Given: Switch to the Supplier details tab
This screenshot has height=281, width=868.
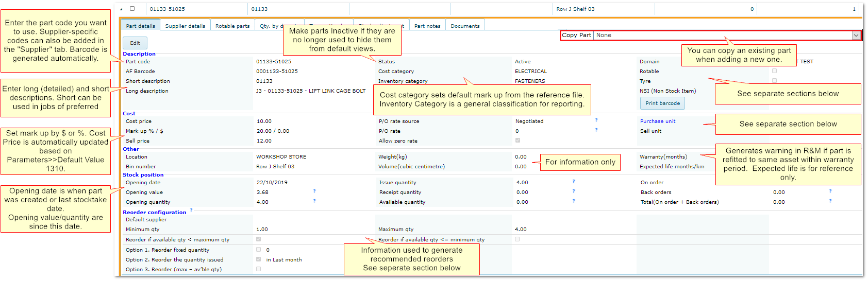Looking at the screenshot, I should point(185,26).
